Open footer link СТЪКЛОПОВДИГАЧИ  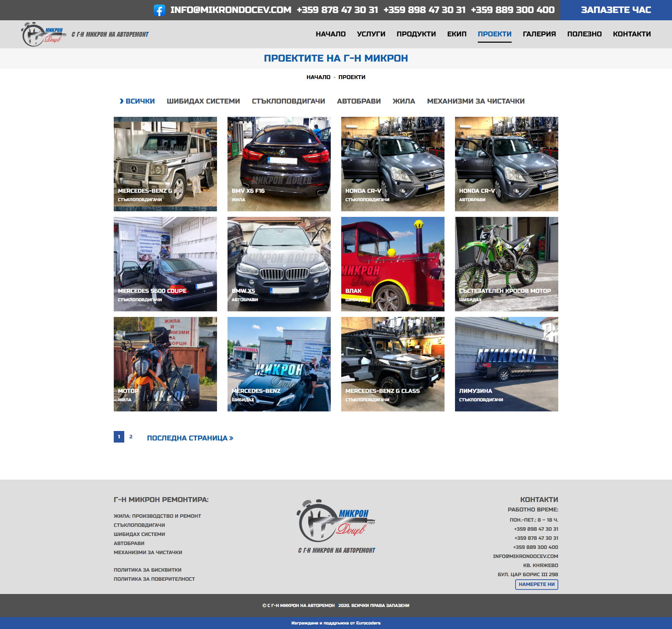[x=139, y=525]
